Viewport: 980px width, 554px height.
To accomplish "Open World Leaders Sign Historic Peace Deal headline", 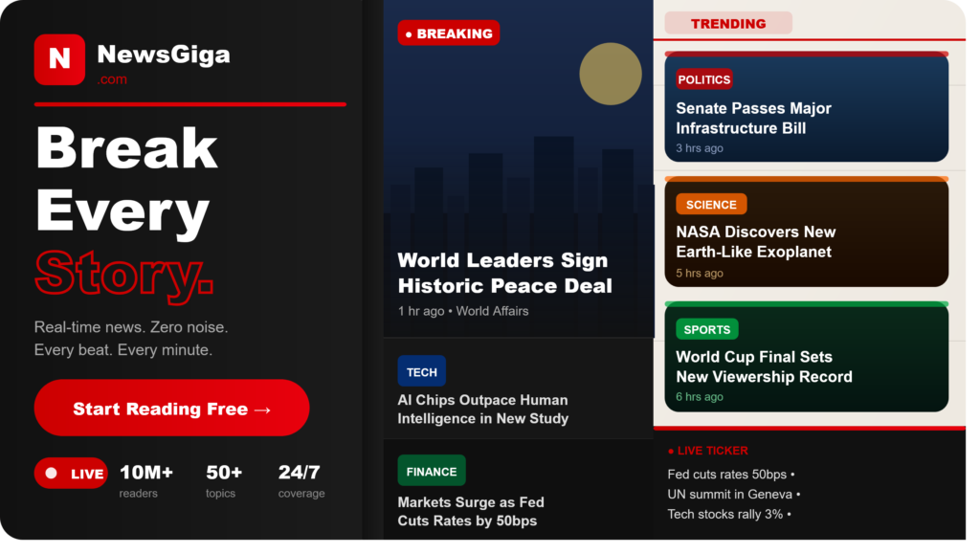I will (505, 273).
